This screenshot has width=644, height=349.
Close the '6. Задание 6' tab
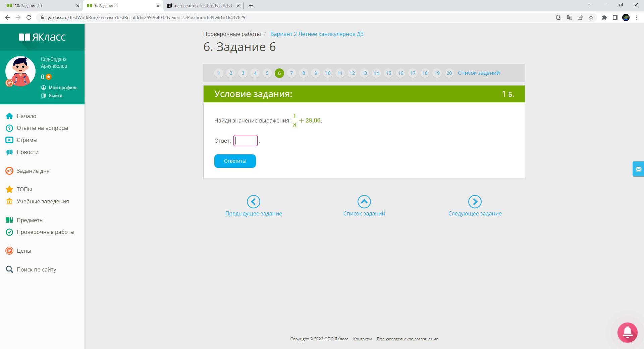coord(158,6)
